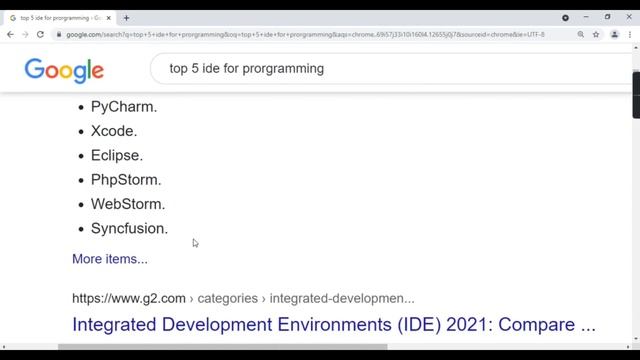640x360 pixels.
Task: Click the browser back arrow
Action: (10, 35)
